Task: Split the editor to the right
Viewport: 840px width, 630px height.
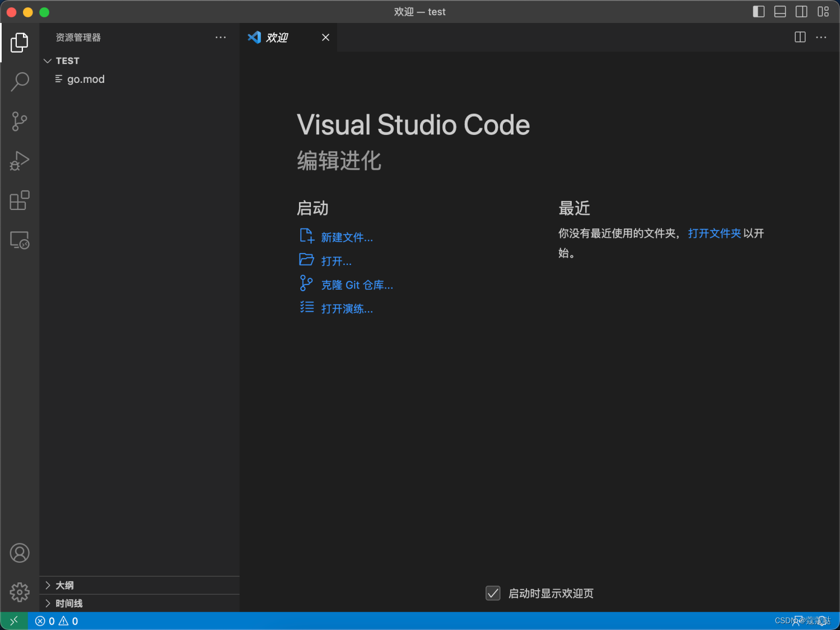Action: (800, 37)
